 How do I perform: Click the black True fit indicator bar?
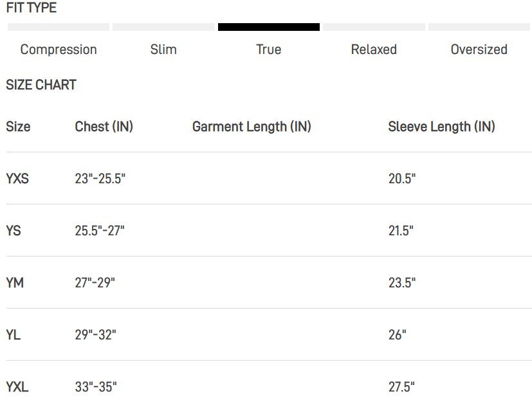(269, 27)
